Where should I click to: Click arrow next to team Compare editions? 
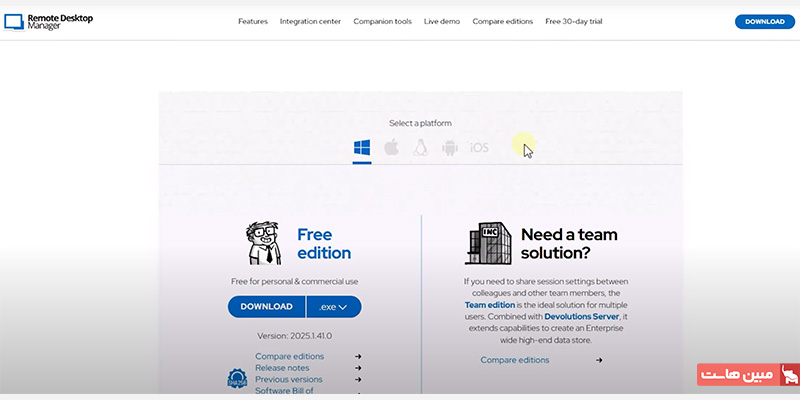click(599, 360)
